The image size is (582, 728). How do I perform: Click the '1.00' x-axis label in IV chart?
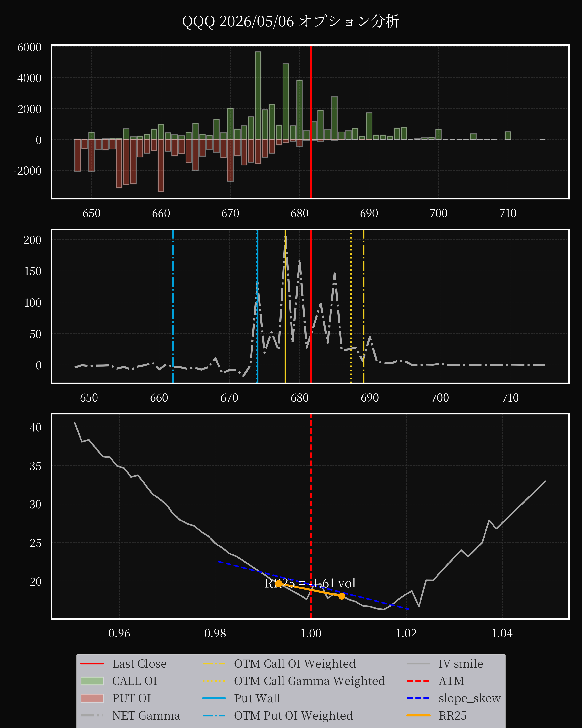[x=311, y=633]
